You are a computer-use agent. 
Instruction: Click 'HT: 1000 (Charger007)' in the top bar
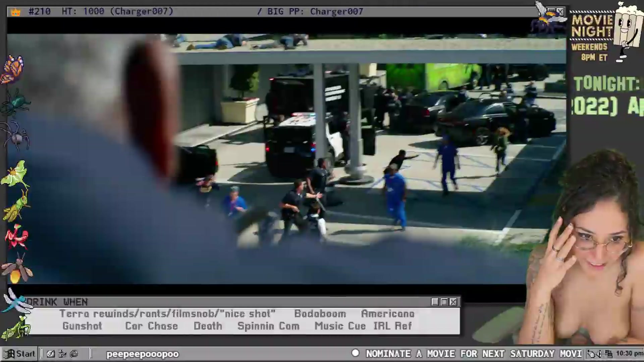(x=117, y=12)
